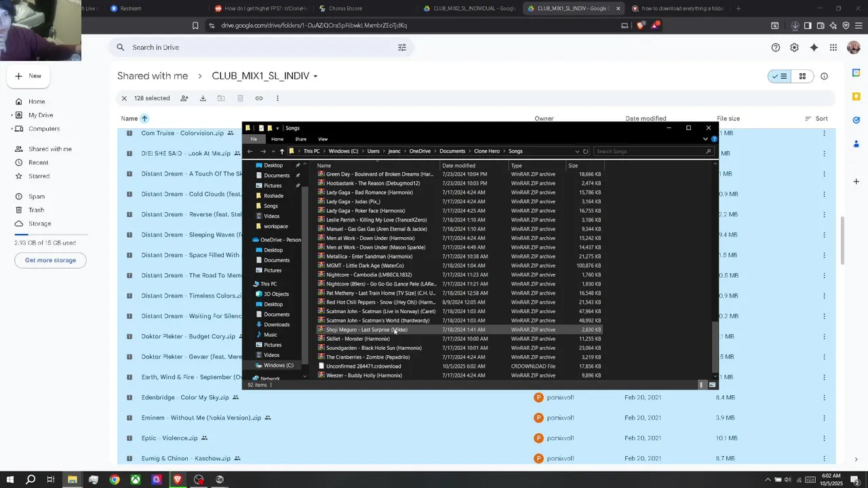The width and height of the screenshot is (868, 488).
Task: Refresh the Songs folder in Explorer
Action: [x=585, y=151]
